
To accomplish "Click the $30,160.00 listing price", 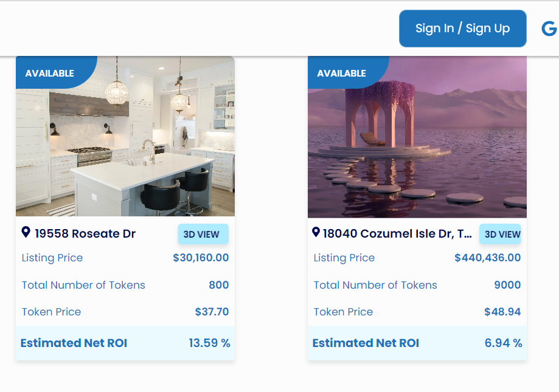I will [x=201, y=258].
